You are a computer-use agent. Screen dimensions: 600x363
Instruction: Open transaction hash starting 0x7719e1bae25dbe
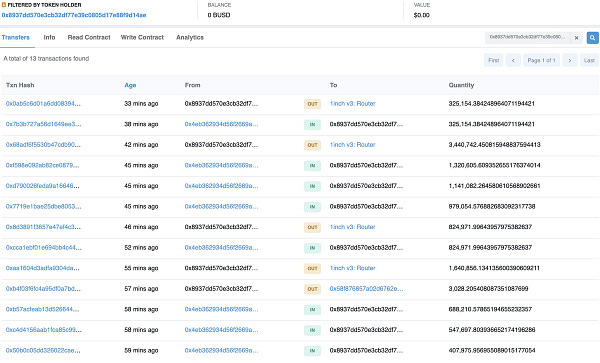tap(43, 207)
